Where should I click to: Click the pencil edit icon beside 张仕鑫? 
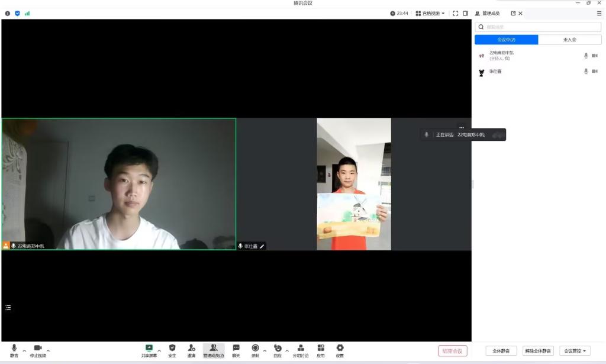262,246
